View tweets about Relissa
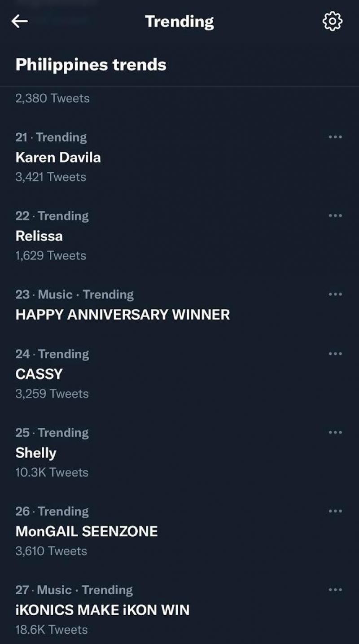 point(39,236)
